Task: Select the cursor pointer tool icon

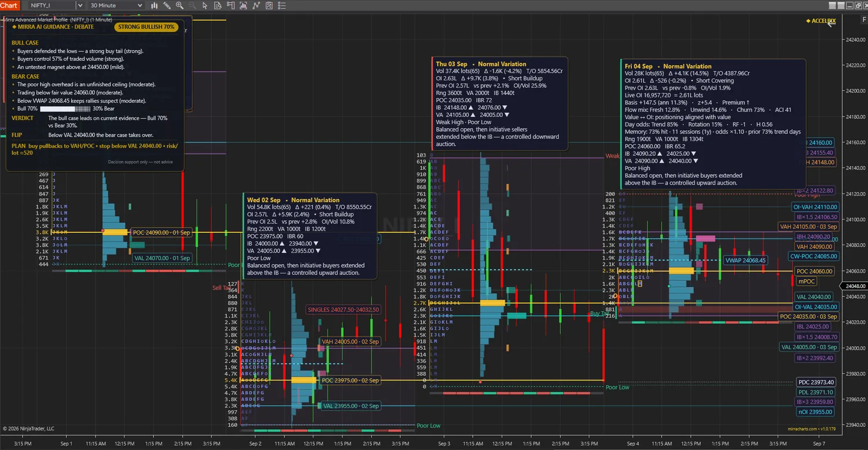Action: click(x=205, y=5)
